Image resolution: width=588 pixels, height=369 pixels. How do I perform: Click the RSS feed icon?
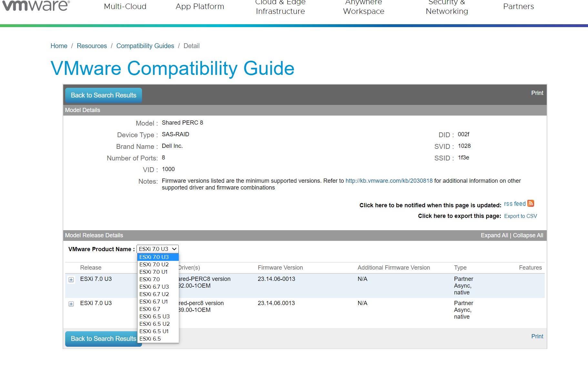click(531, 203)
